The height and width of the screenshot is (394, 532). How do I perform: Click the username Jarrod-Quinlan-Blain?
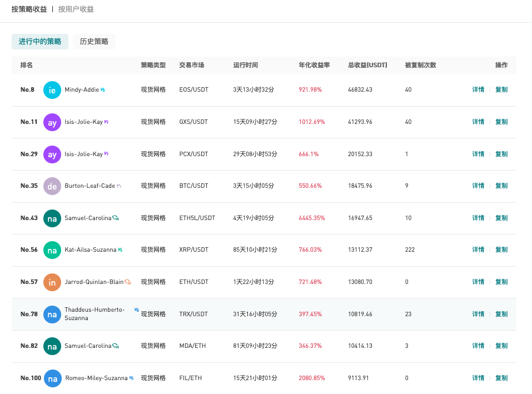tap(94, 282)
